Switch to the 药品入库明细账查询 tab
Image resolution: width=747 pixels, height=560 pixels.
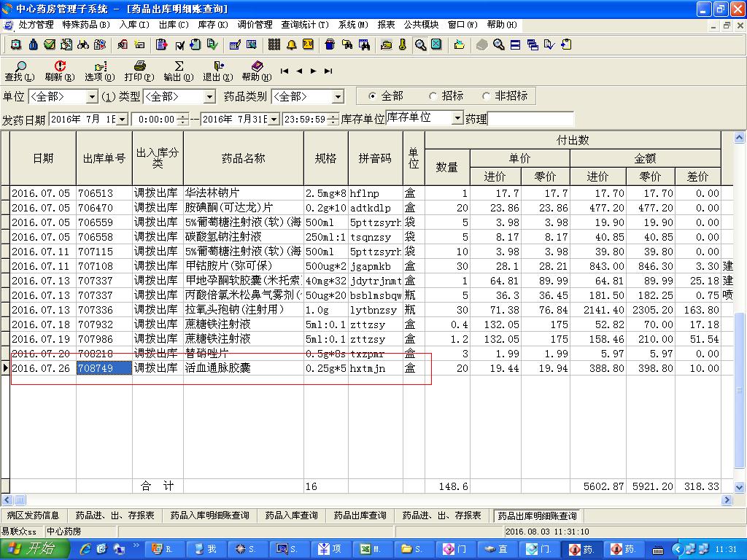point(209,516)
